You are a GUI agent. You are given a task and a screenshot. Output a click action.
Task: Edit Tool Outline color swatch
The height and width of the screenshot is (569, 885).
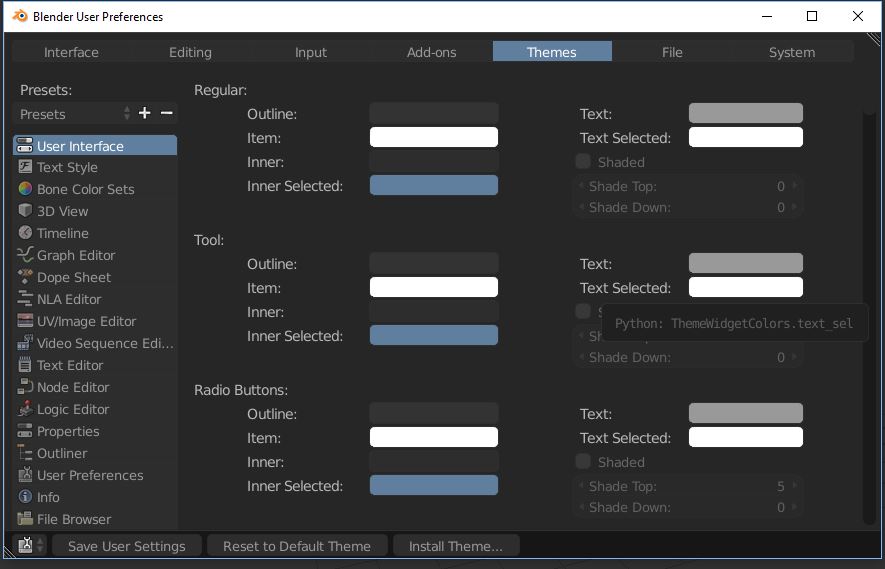pos(433,263)
